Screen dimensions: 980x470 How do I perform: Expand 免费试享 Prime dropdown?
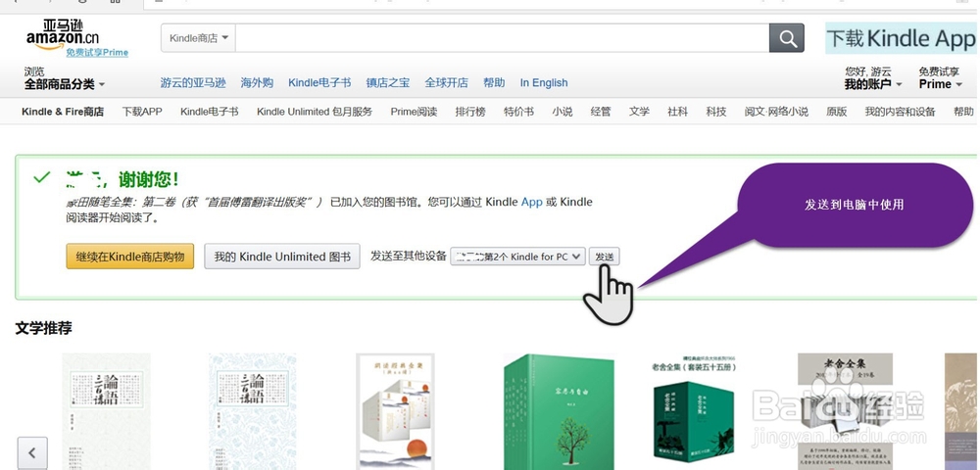coord(940,78)
